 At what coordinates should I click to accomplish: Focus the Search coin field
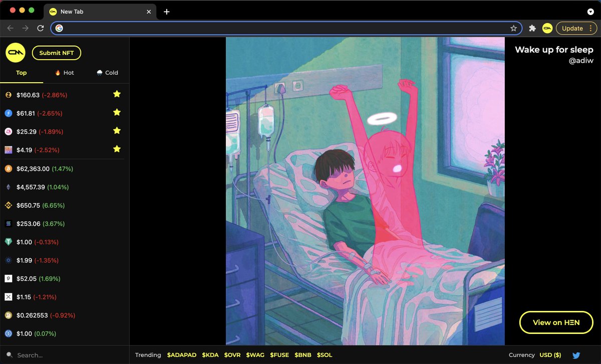point(65,355)
